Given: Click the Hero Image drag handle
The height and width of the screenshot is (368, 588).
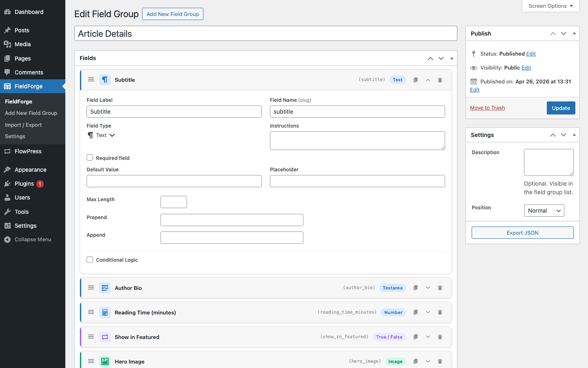Looking at the screenshot, I should [x=91, y=361].
